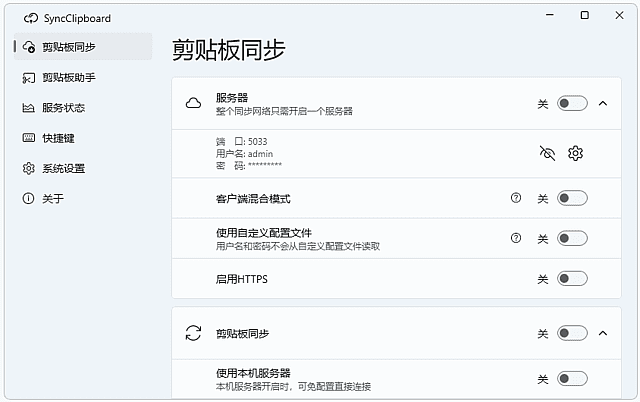Turn on the 服务器 switch
Screen dimensions: 640x402
[572, 103]
